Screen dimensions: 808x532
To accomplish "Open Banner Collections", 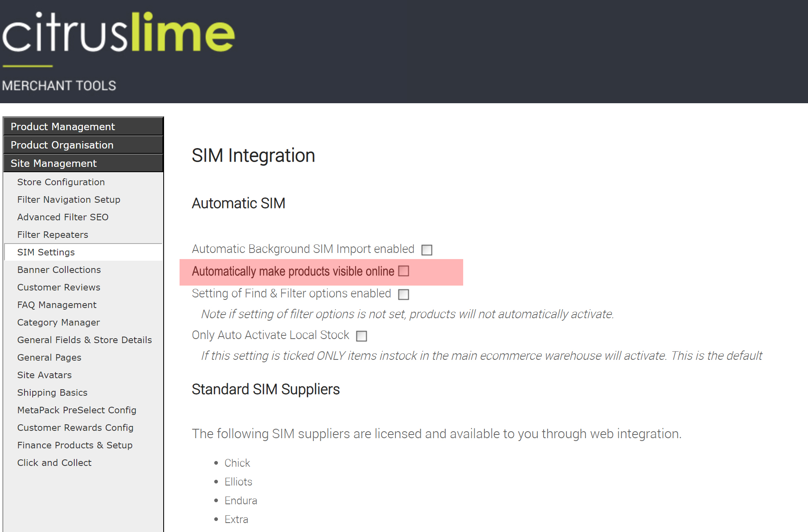I will coord(59,270).
